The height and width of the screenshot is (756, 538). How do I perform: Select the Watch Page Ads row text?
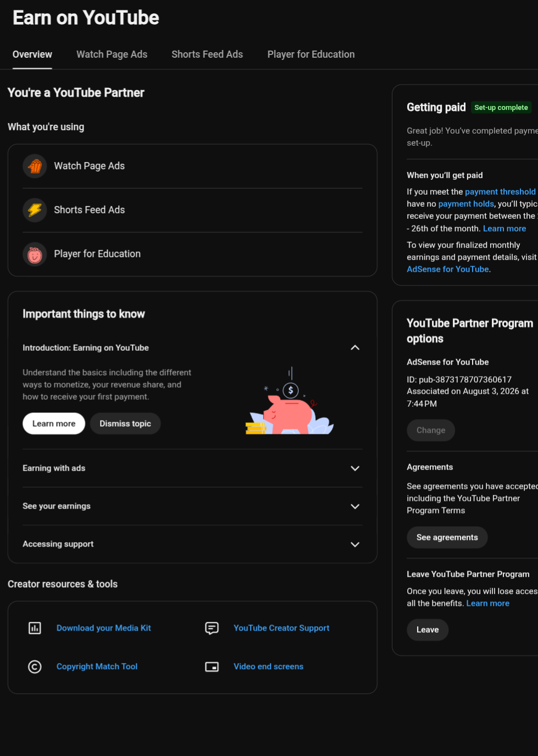pyautogui.click(x=90, y=166)
